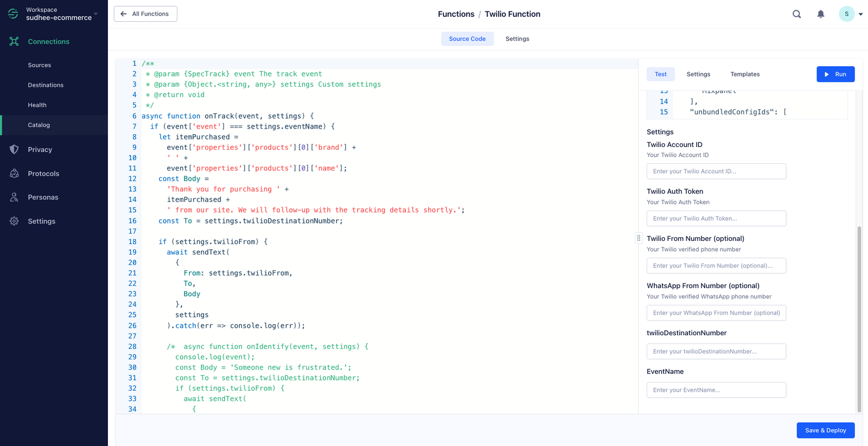Click the panel divider grip handle
Viewport: 868px width, 446px height.
pos(639,238)
